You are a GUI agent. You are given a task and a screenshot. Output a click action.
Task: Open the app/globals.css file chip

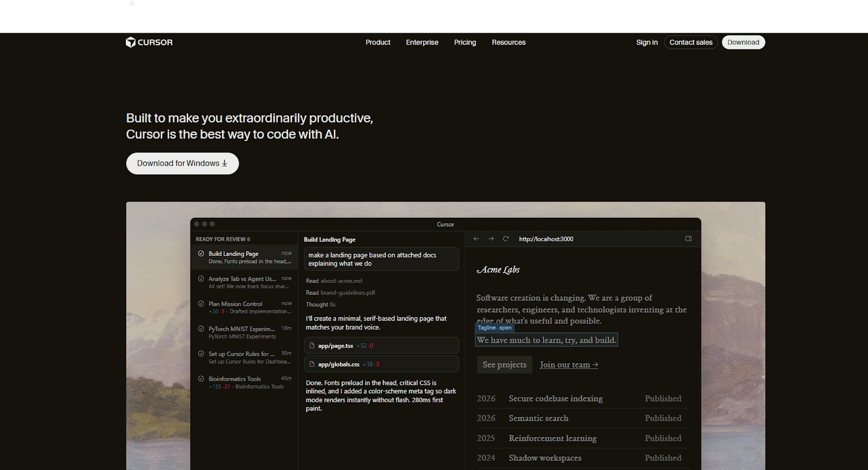(381, 364)
